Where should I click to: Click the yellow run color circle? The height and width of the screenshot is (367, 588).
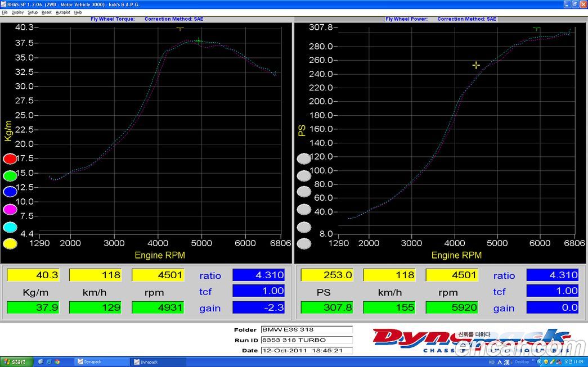[x=10, y=244]
